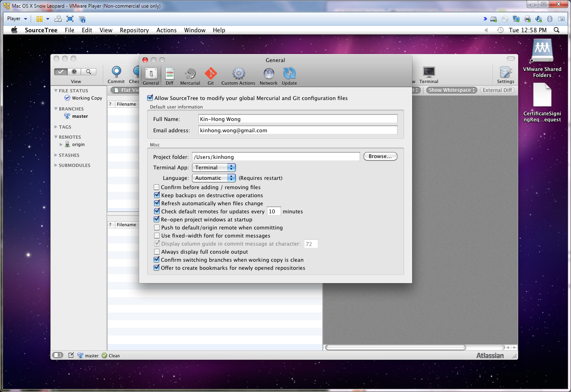Open the Mercurial preferences pane
The image size is (571, 392).
[190, 76]
